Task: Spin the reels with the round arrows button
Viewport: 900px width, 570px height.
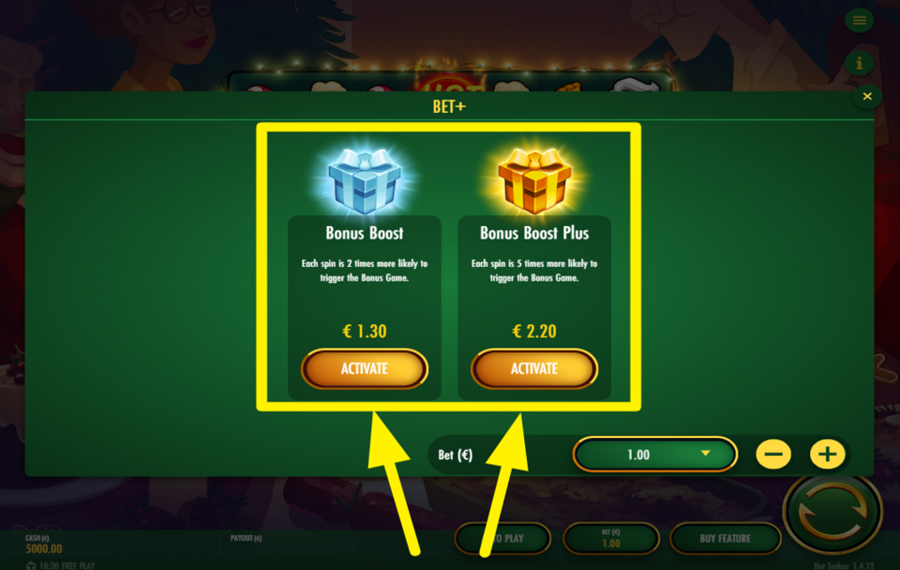Action: 832,513
